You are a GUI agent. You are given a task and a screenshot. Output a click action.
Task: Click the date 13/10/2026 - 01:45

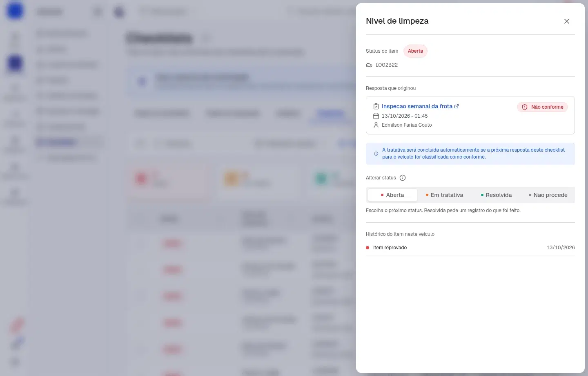[x=405, y=116]
